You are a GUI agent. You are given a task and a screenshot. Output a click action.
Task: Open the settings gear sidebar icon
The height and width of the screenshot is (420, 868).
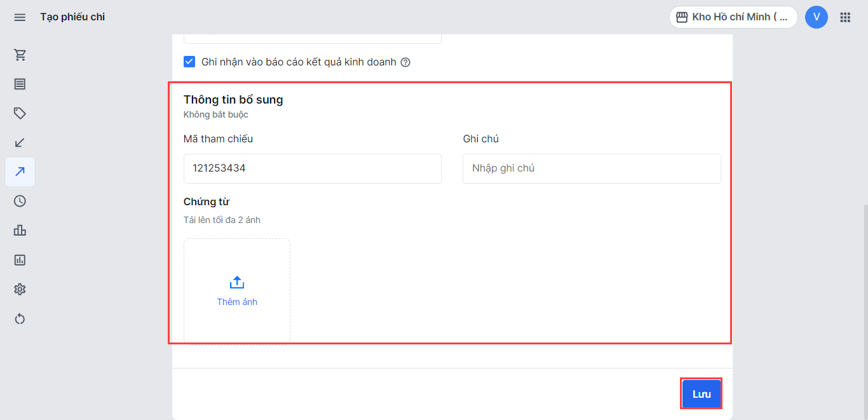[x=20, y=289]
